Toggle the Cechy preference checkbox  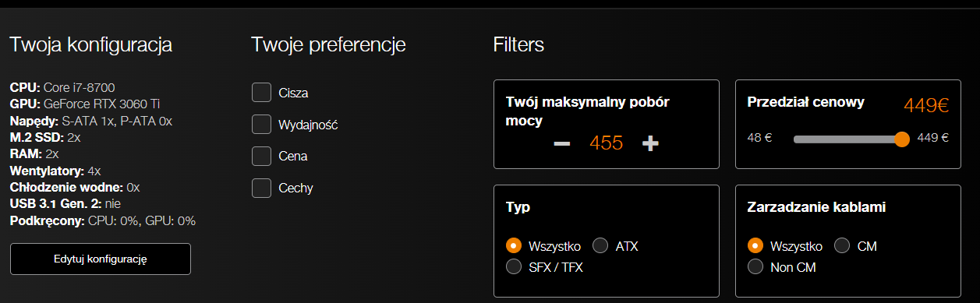(x=261, y=188)
